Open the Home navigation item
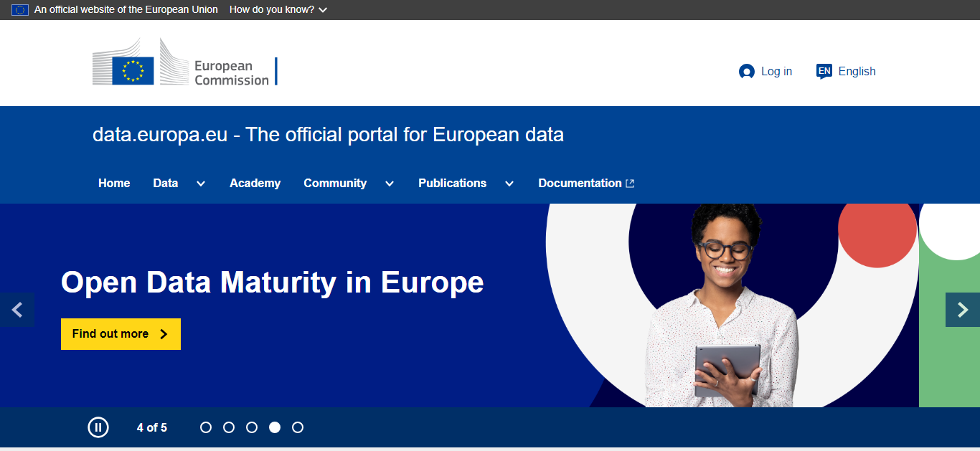980x451 pixels. (x=114, y=184)
